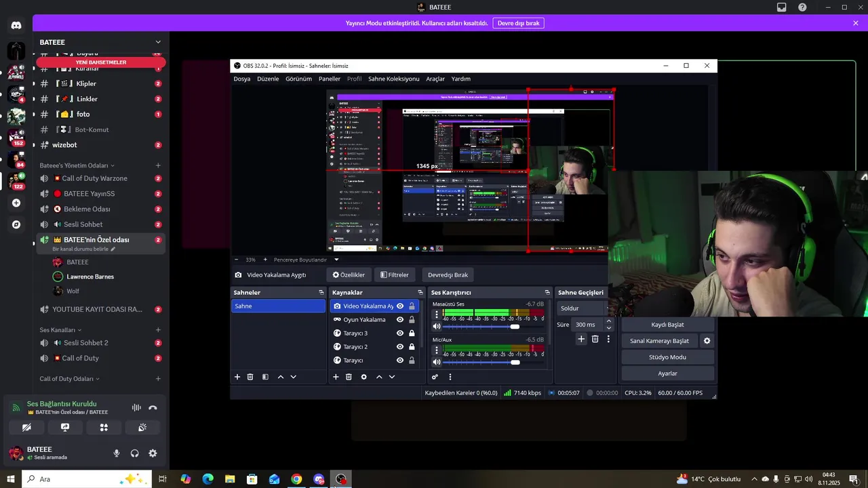868x488 pixels.
Task: Click Devre dışı bırak in streamer banner
Action: coord(519,23)
